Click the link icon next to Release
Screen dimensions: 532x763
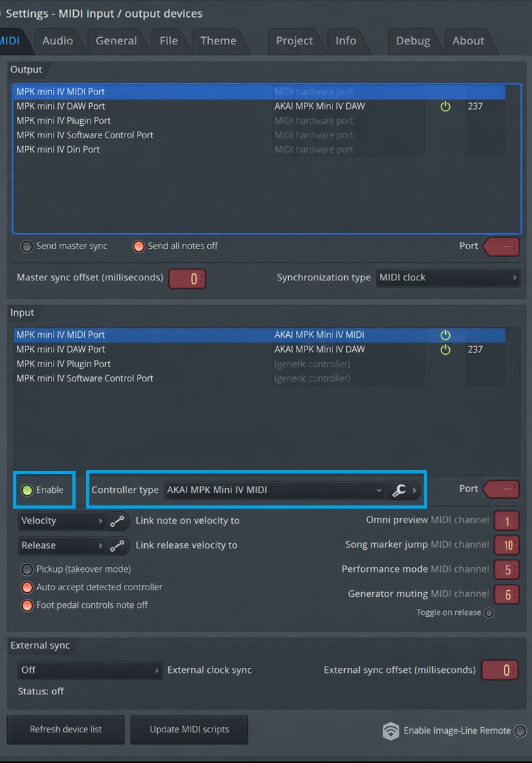pos(117,546)
